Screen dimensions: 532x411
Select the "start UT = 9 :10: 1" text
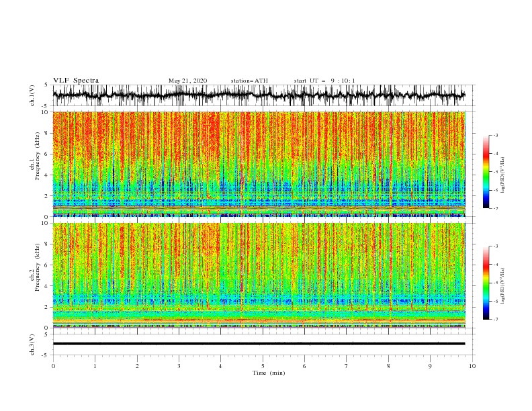[324, 81]
